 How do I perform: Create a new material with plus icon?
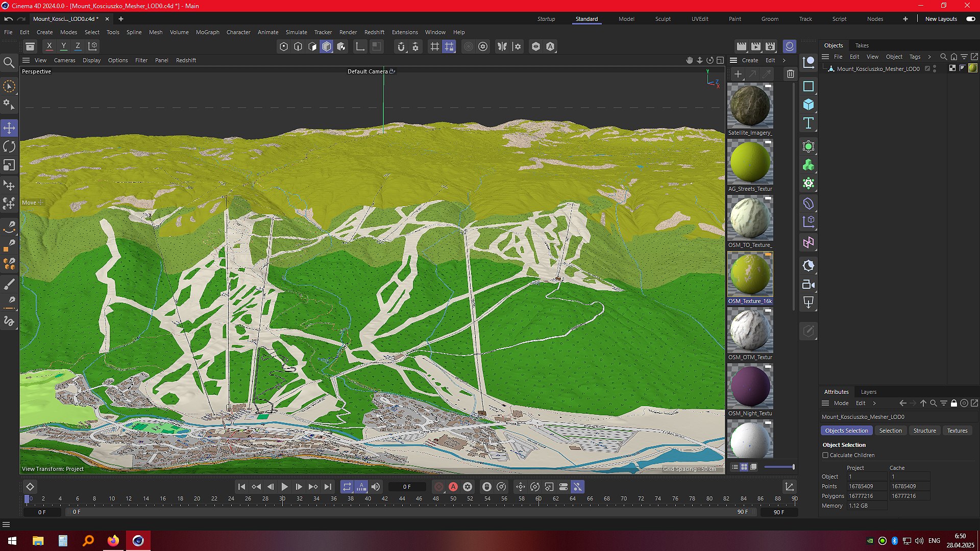coord(738,74)
